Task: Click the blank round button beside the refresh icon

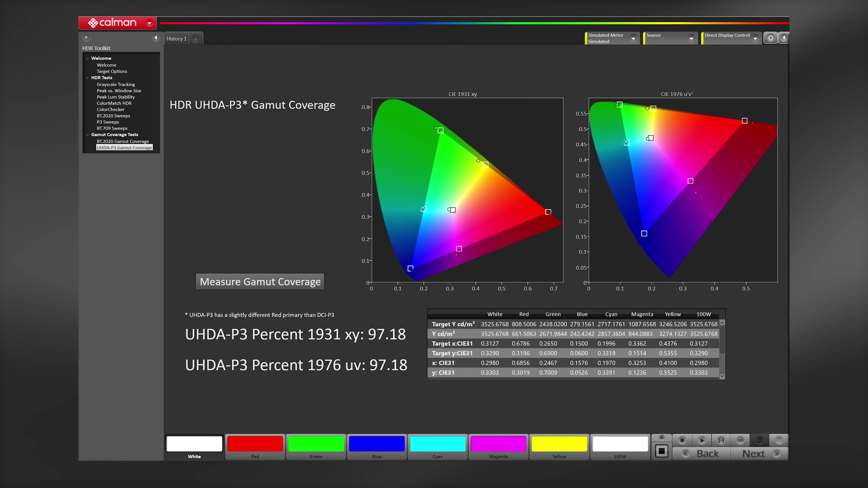Action: (779, 440)
